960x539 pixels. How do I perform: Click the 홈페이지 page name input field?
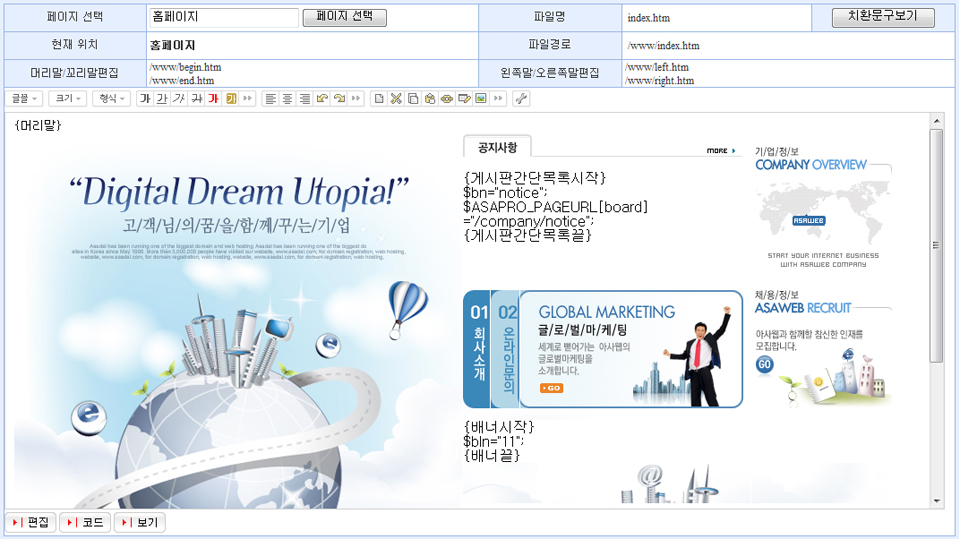[222, 17]
